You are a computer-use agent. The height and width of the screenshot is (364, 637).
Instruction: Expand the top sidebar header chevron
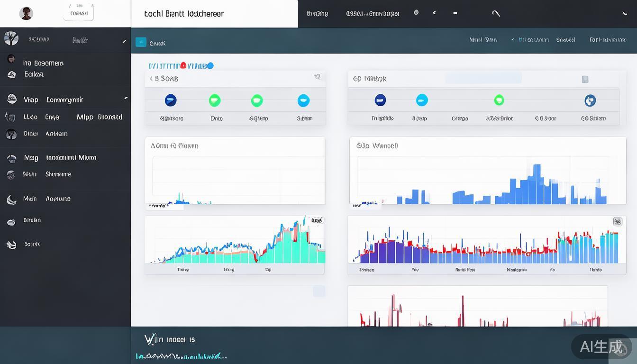point(124,41)
